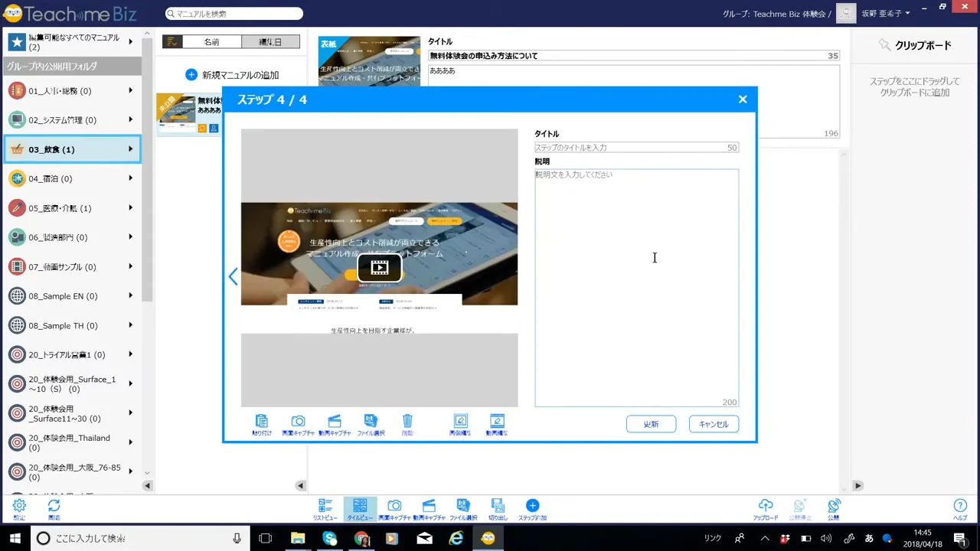Click the sort order icon beside 名前

point(172,42)
